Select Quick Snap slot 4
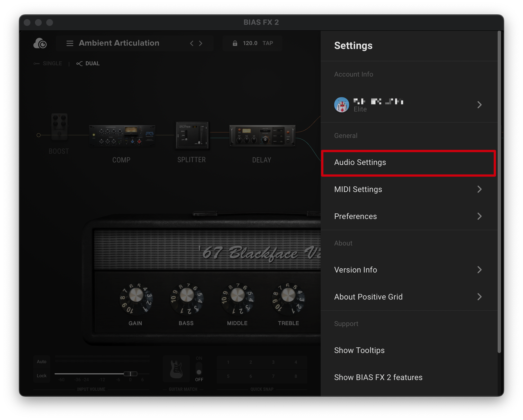Viewport: 523px width, 420px height. pyautogui.click(x=296, y=362)
